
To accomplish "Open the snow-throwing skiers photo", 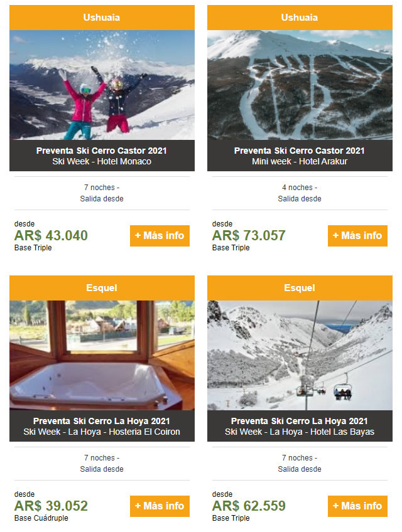I will [102, 85].
